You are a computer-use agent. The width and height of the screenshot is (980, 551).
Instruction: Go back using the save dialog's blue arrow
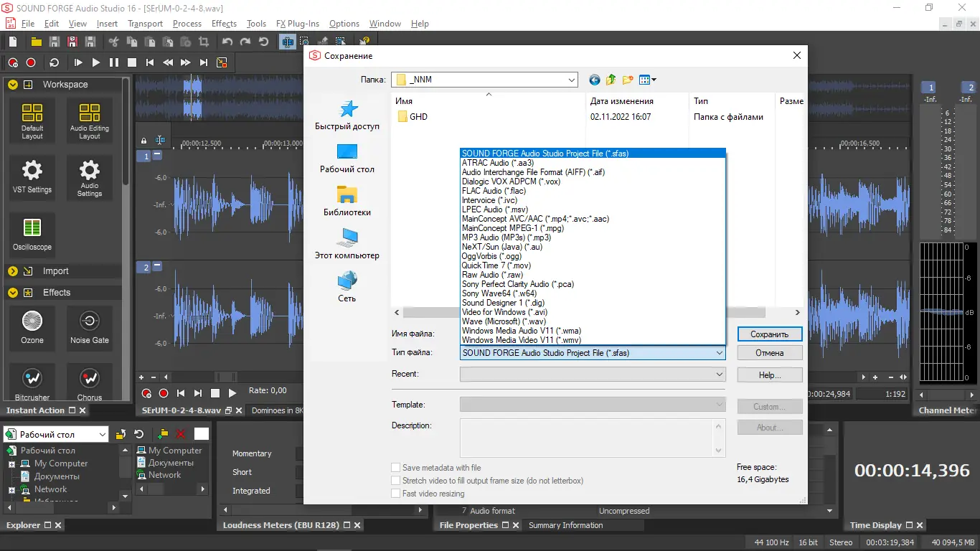pos(594,80)
